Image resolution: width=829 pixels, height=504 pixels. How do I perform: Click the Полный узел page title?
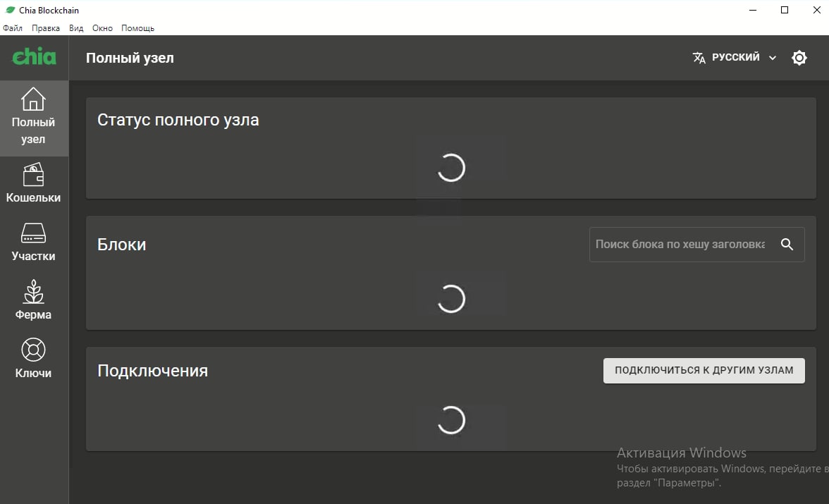tap(130, 59)
